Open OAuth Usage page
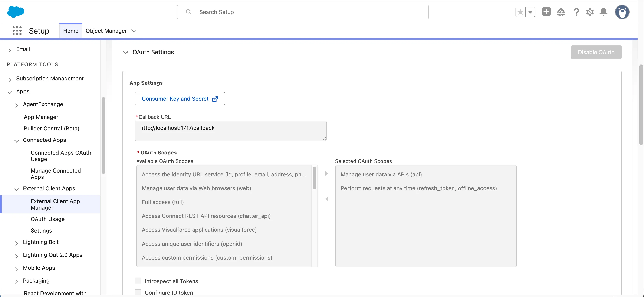The height and width of the screenshot is (297, 644). [47, 219]
